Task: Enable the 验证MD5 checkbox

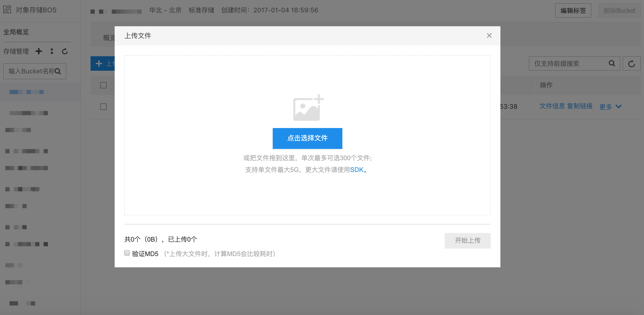Action: [x=127, y=253]
